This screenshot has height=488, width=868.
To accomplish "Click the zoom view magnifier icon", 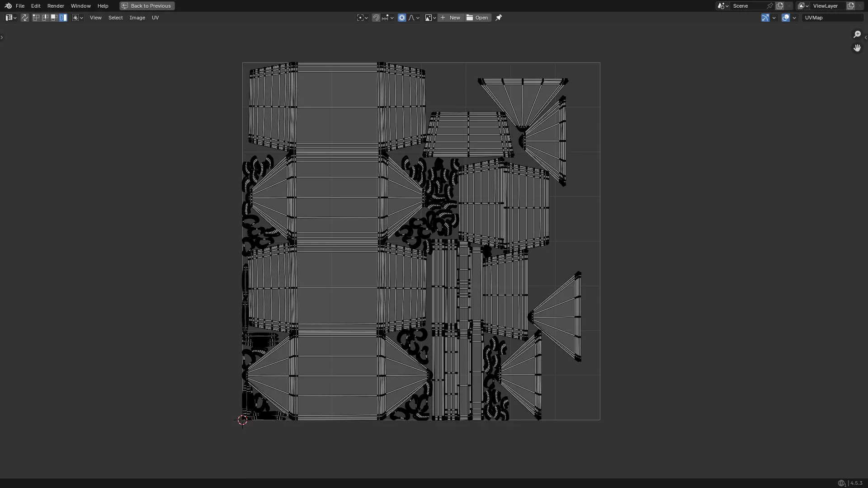I will (857, 34).
